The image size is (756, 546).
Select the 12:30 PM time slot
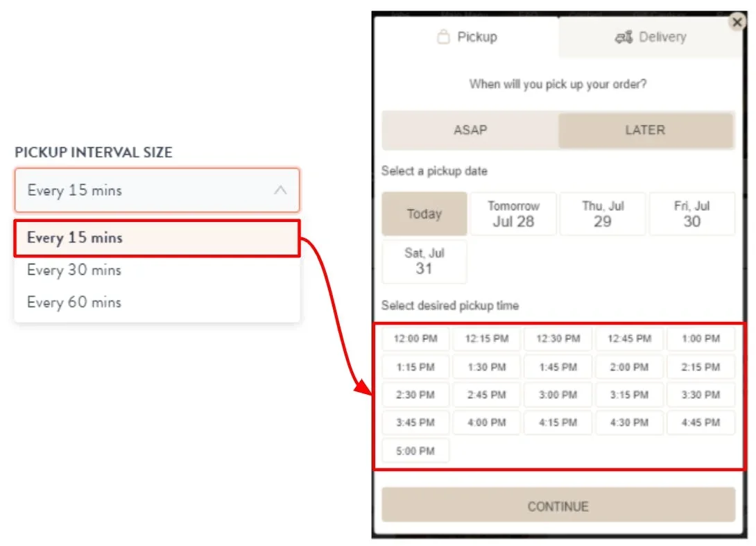[558, 339]
